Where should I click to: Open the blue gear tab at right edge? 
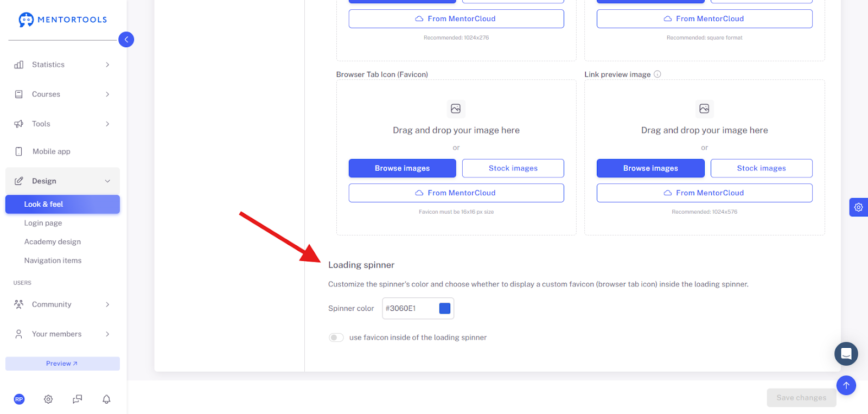[x=858, y=207]
